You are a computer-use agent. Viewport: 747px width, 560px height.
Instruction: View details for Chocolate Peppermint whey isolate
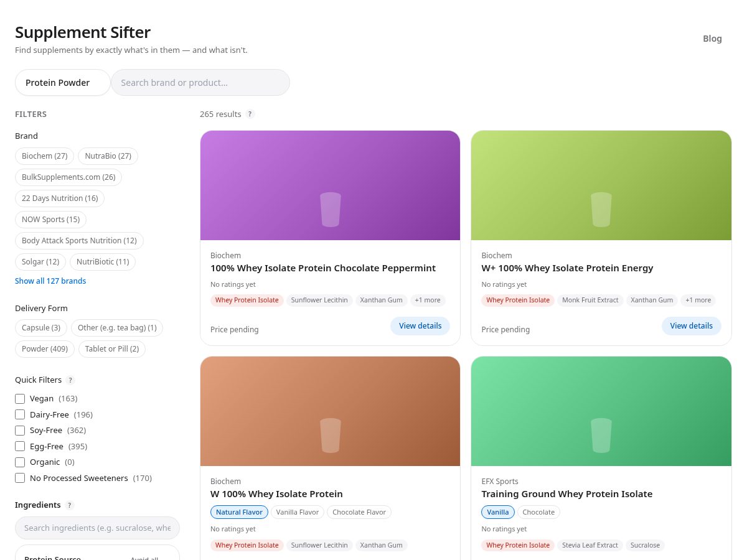pos(420,326)
